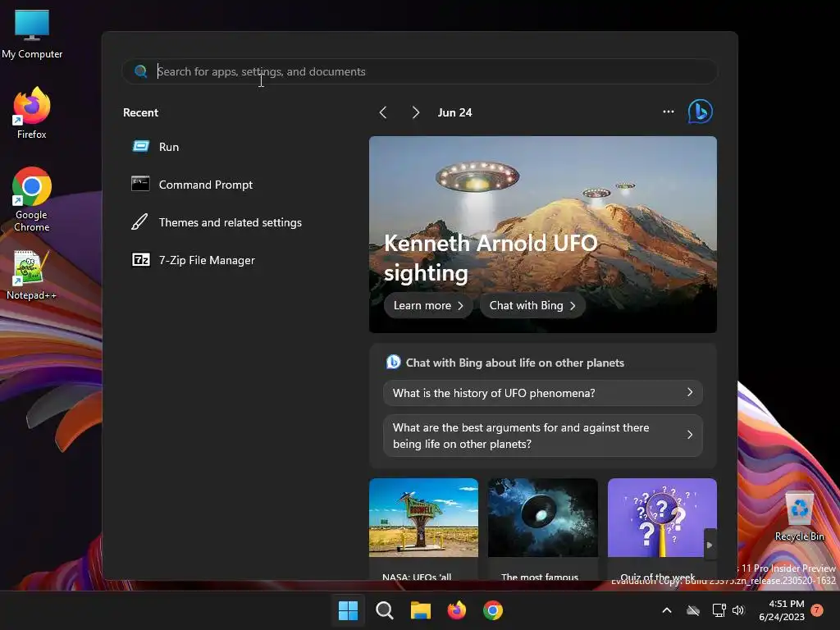Launch Firefox from the taskbar
Viewport: 840px width, 630px height.
click(456, 610)
